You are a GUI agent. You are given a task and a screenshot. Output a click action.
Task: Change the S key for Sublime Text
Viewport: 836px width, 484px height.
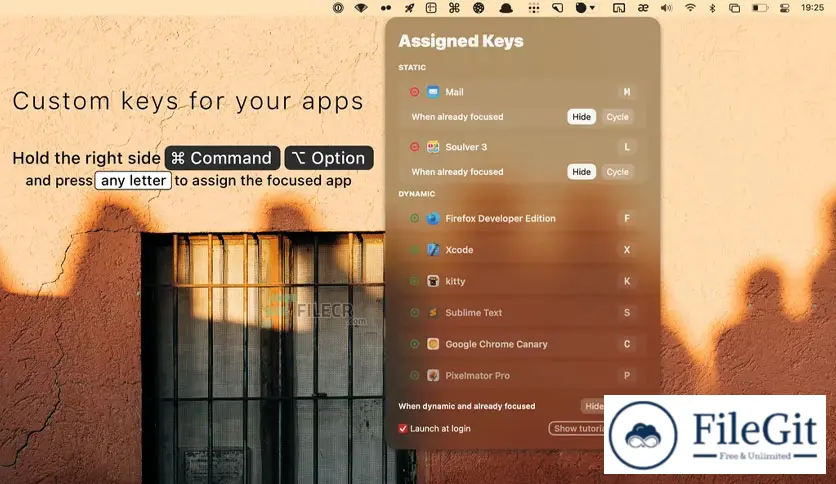click(x=627, y=312)
